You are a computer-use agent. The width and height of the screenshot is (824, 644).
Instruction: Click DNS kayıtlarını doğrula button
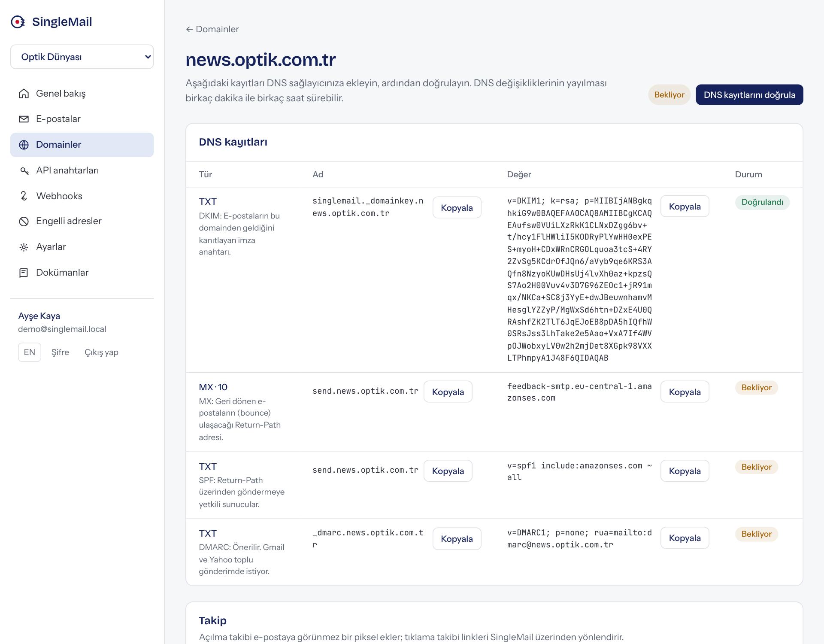tap(749, 94)
